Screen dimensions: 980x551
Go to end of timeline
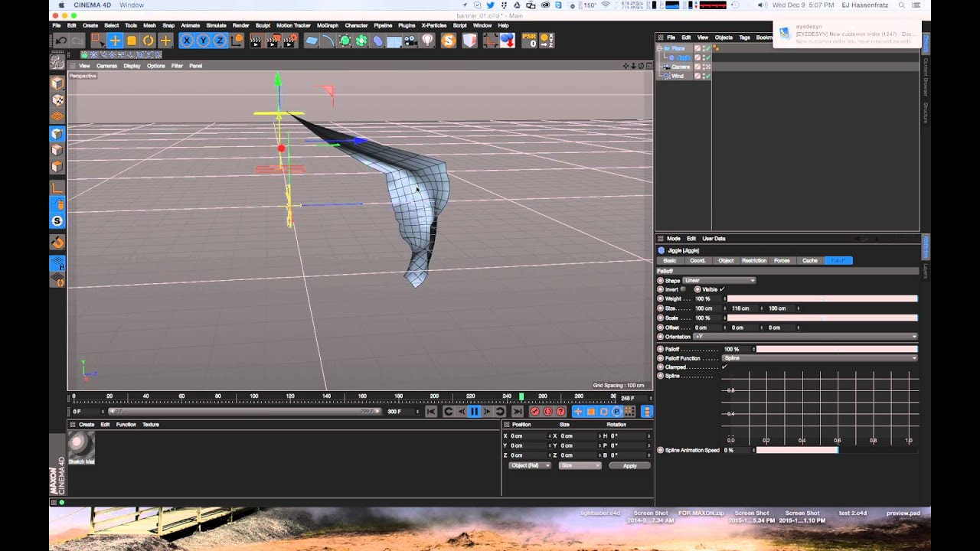(517, 412)
